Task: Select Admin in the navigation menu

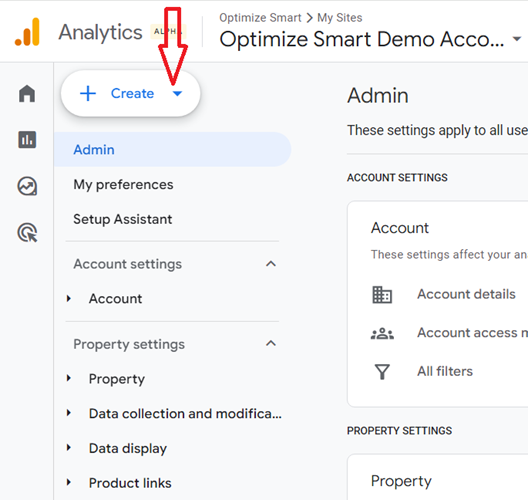Action: pyautogui.click(x=172, y=149)
